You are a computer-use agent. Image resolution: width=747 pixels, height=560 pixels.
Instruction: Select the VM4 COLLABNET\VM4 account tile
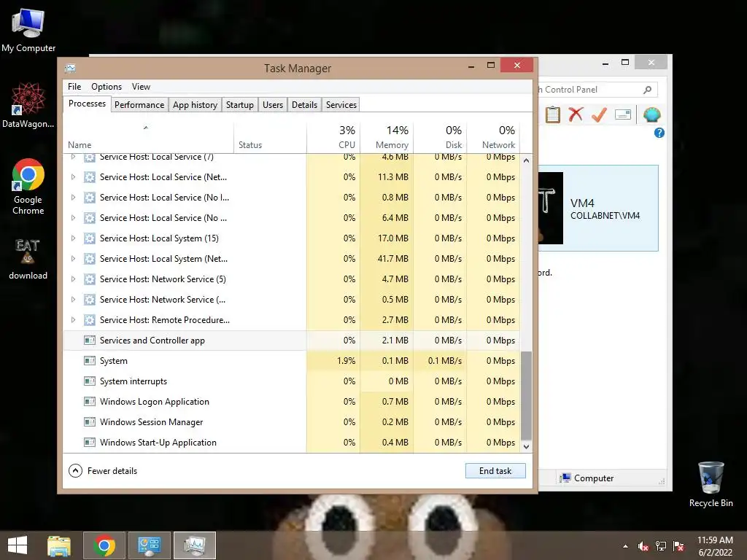(598, 208)
